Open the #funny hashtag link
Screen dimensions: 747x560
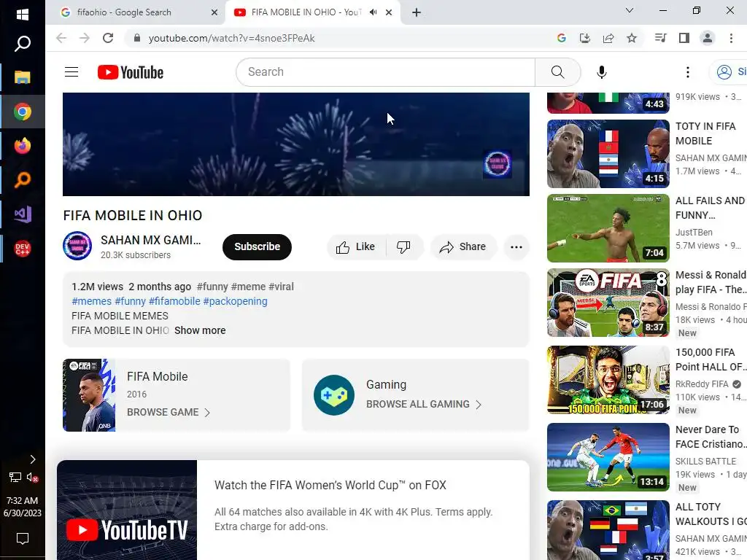130,301
